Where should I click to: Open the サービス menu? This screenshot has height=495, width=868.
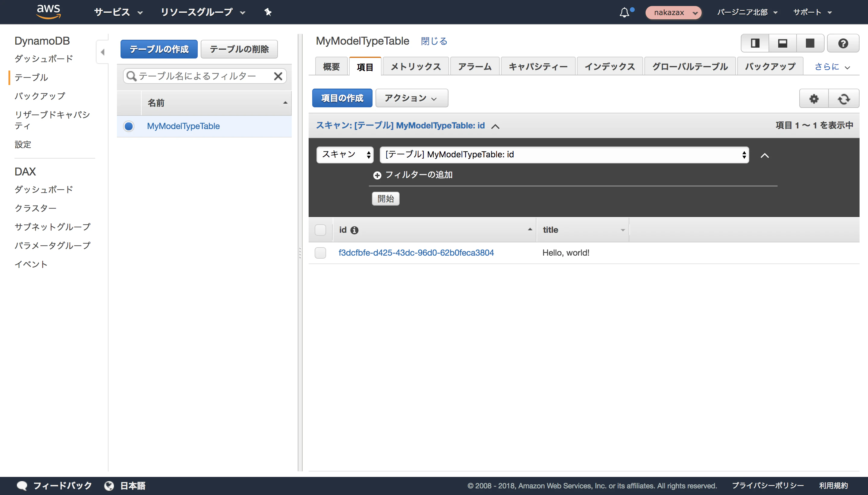coord(118,12)
